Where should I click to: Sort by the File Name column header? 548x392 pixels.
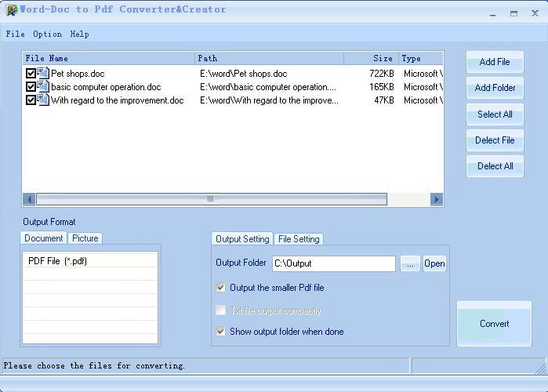click(109, 58)
